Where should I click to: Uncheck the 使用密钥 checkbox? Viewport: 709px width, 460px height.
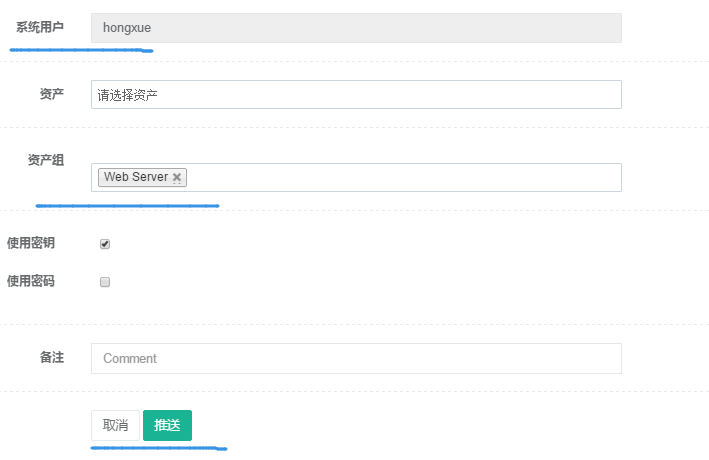[104, 244]
